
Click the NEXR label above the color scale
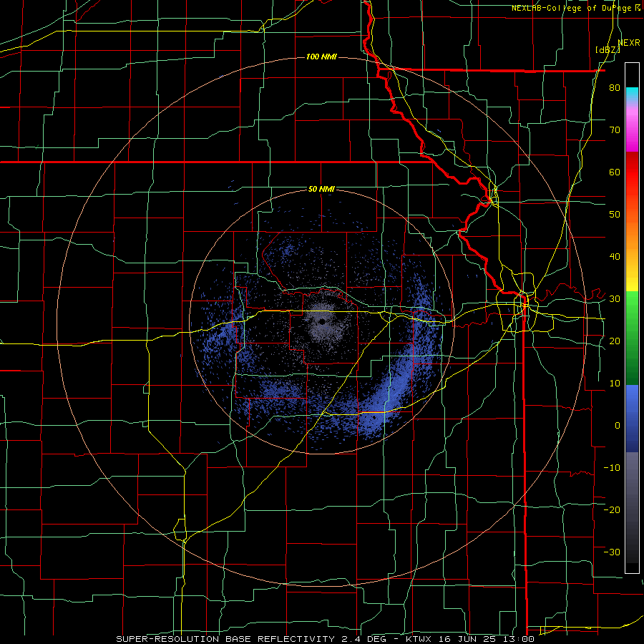tap(629, 43)
